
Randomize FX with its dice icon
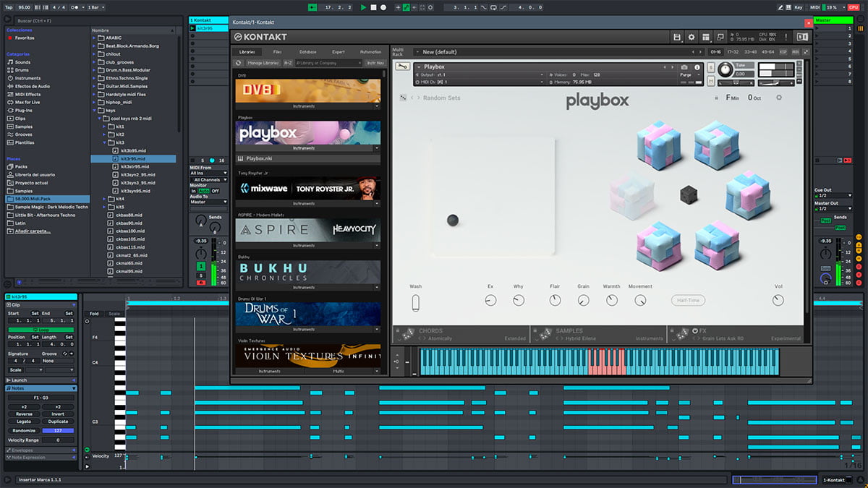(x=681, y=334)
